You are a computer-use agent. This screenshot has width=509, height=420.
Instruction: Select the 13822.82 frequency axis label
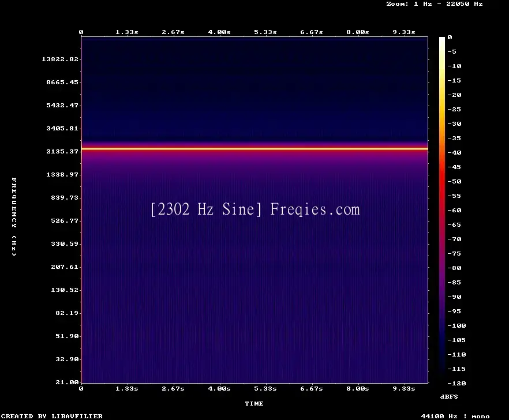(60, 59)
